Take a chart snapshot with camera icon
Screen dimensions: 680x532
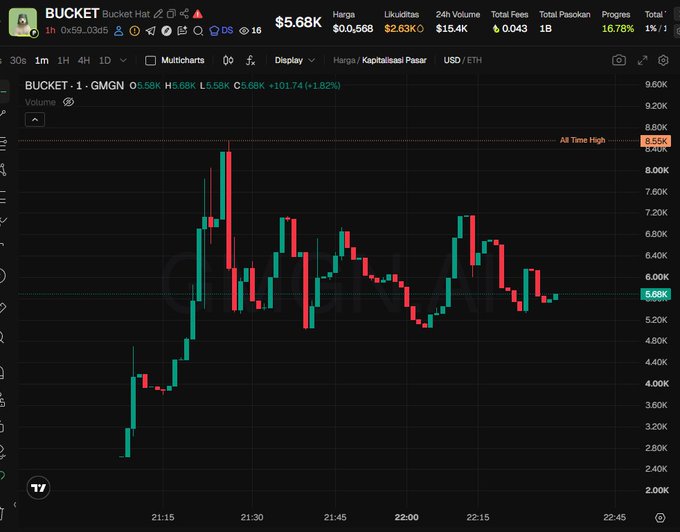coord(619,60)
